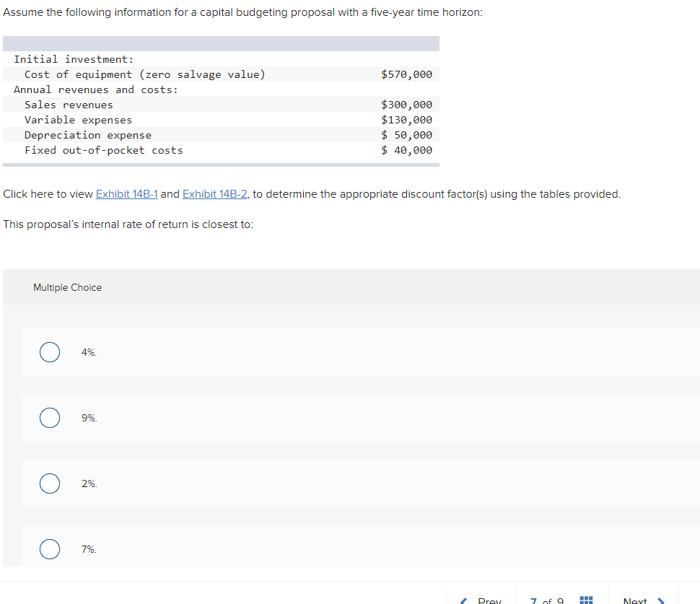The width and height of the screenshot is (700, 604).
Task: Select the 4% answer radio button
Action: 50,352
